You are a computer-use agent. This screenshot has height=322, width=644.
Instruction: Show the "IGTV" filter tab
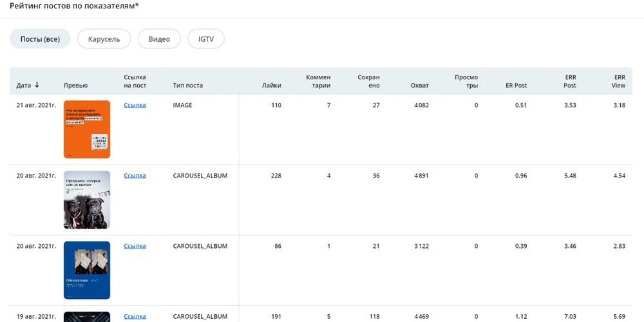206,39
